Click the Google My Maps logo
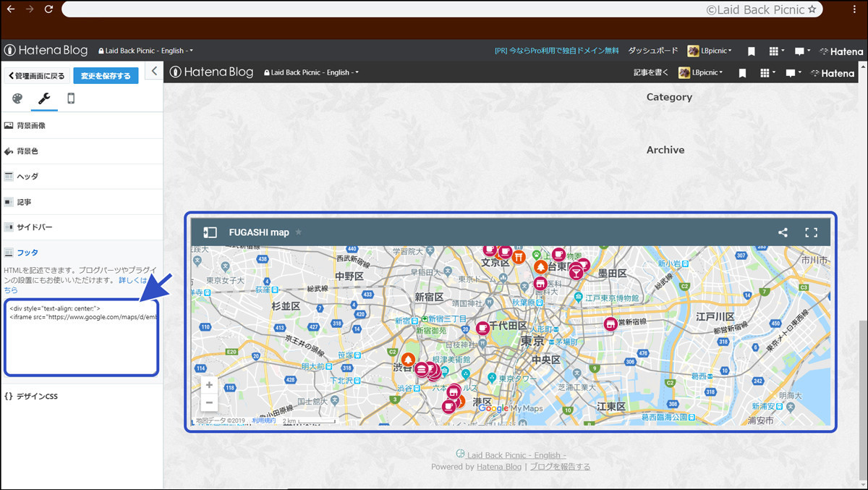The height and width of the screenshot is (490, 868). pyautogui.click(x=511, y=408)
